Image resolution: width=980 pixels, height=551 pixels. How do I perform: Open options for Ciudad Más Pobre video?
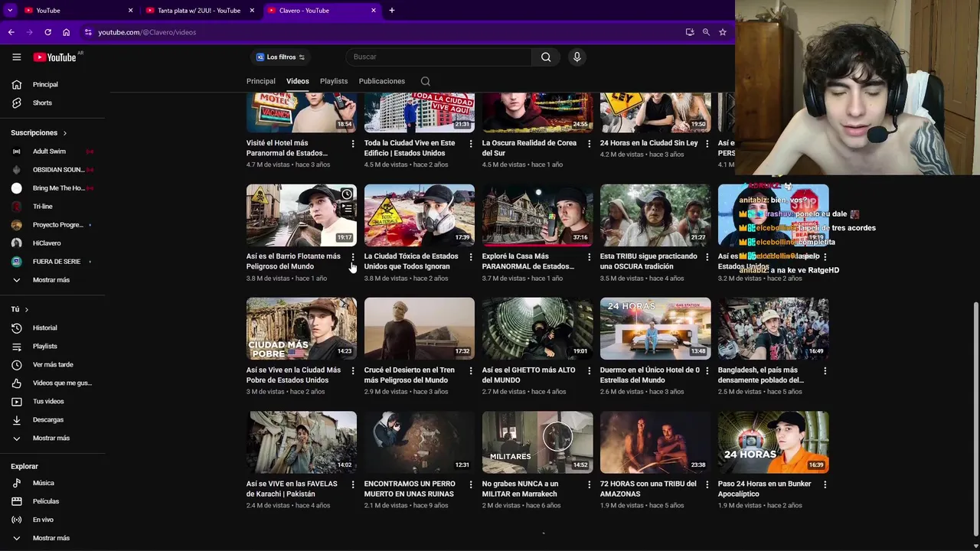[353, 370]
